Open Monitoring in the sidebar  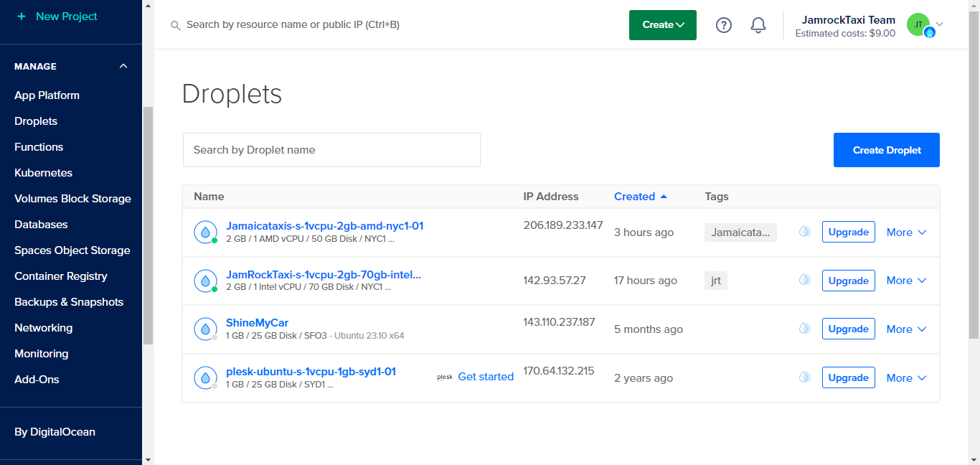(x=42, y=354)
